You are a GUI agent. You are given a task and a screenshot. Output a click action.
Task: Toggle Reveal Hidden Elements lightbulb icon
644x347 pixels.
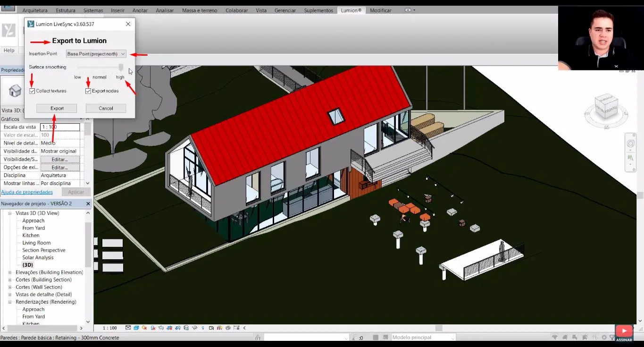(x=203, y=328)
